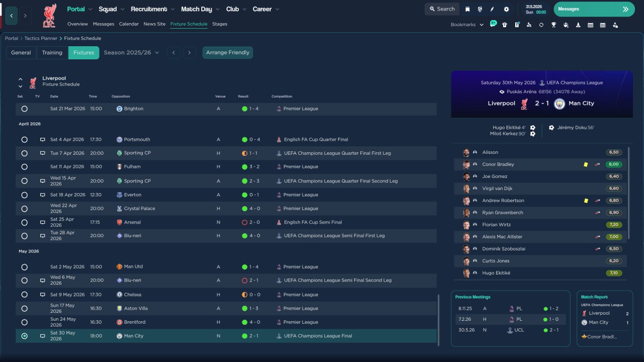Click Conor Bradley's yellow card icon

(x=586, y=164)
